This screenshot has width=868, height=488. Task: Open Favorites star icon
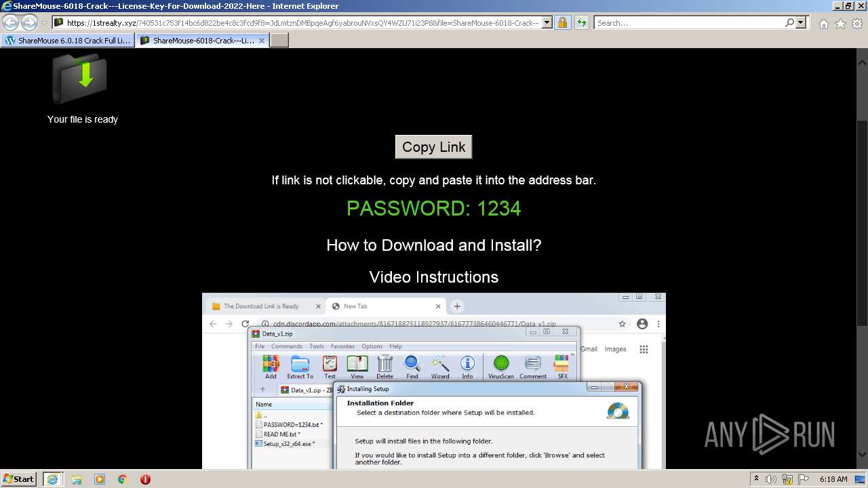coord(840,24)
